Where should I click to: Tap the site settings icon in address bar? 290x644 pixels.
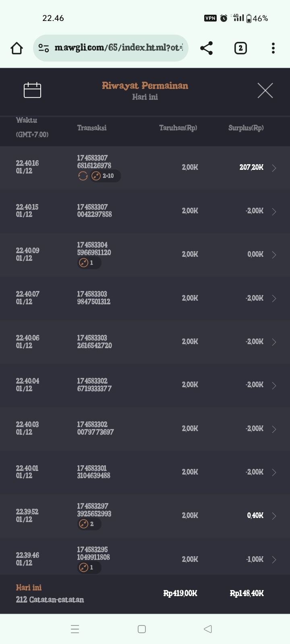coord(43,48)
